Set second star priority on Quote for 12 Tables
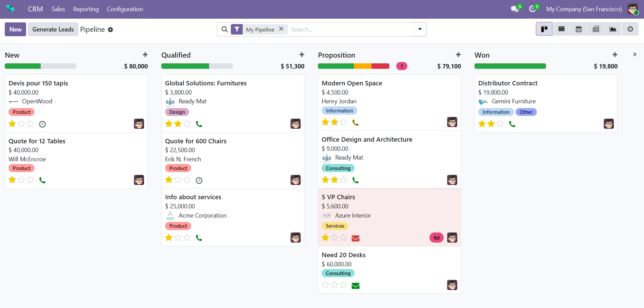644x308 pixels. click(x=21, y=180)
